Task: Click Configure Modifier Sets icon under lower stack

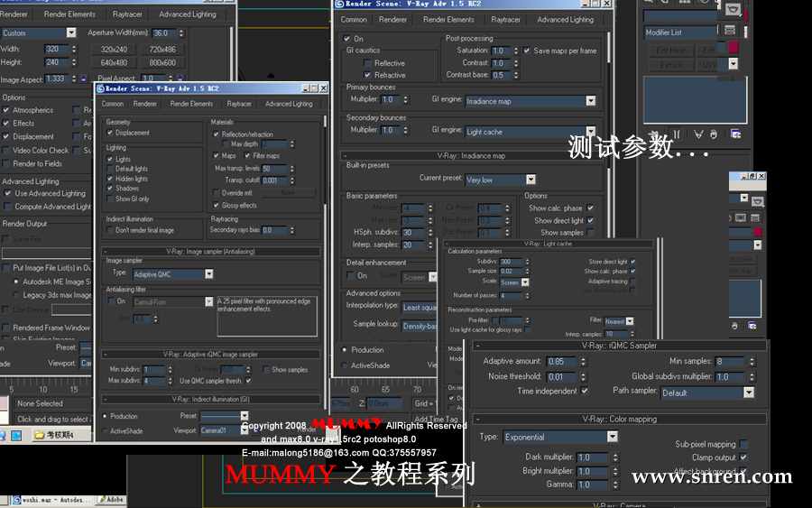Action: pyautogui.click(x=752, y=326)
